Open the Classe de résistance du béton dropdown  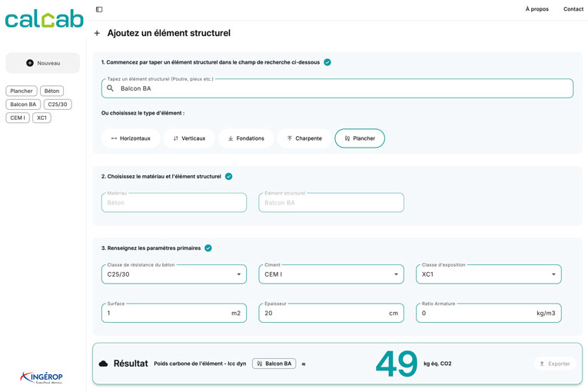point(174,274)
